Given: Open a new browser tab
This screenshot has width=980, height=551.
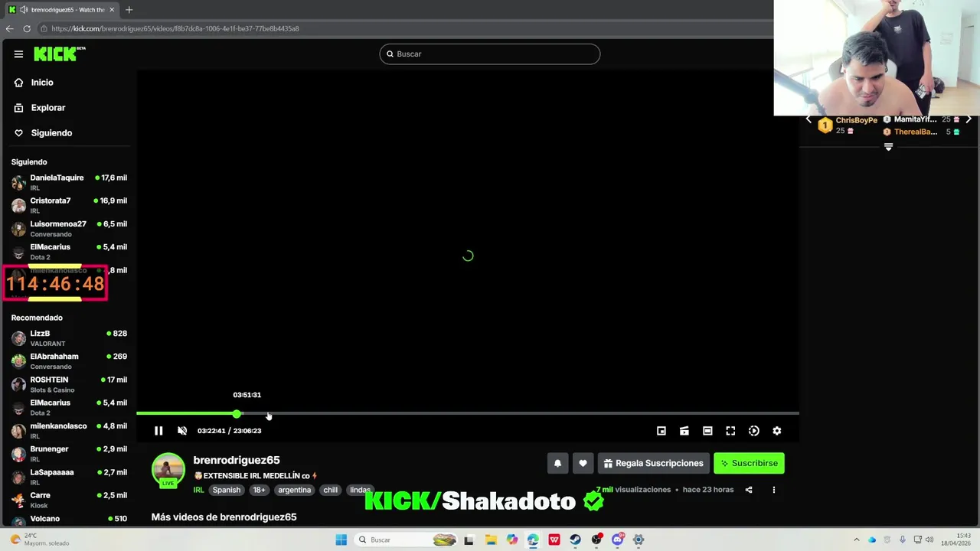Looking at the screenshot, I should (x=129, y=9).
